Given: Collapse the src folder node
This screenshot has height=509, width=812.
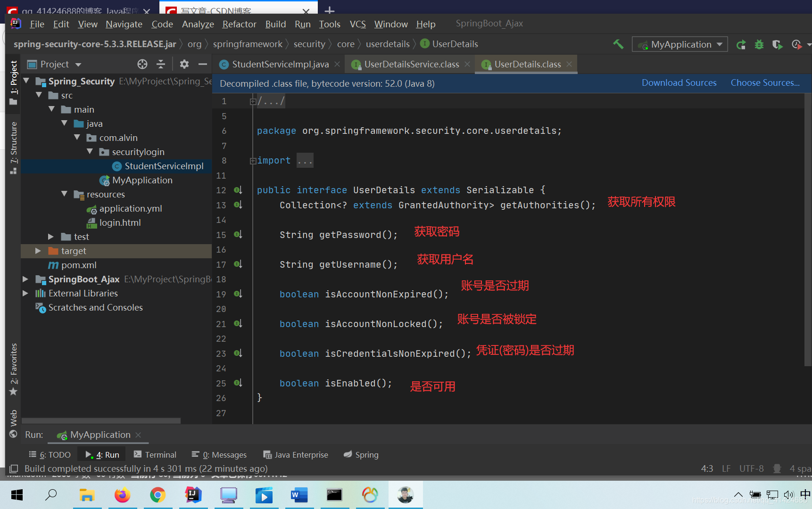Looking at the screenshot, I should (40, 95).
